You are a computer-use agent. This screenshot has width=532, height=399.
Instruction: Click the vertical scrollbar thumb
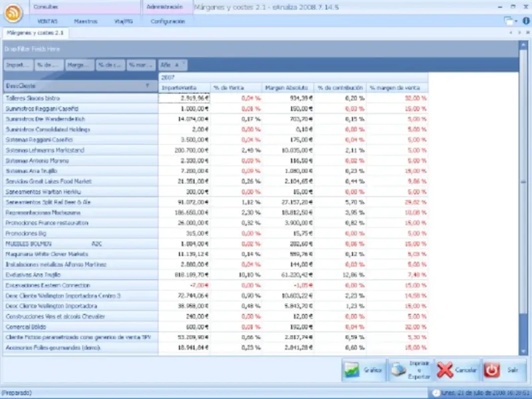(x=523, y=182)
